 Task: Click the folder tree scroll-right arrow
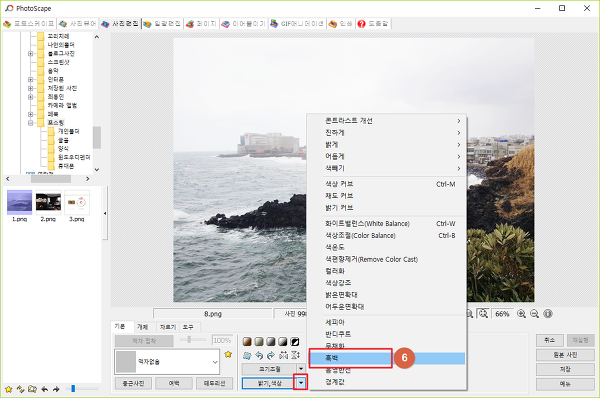tap(88, 179)
